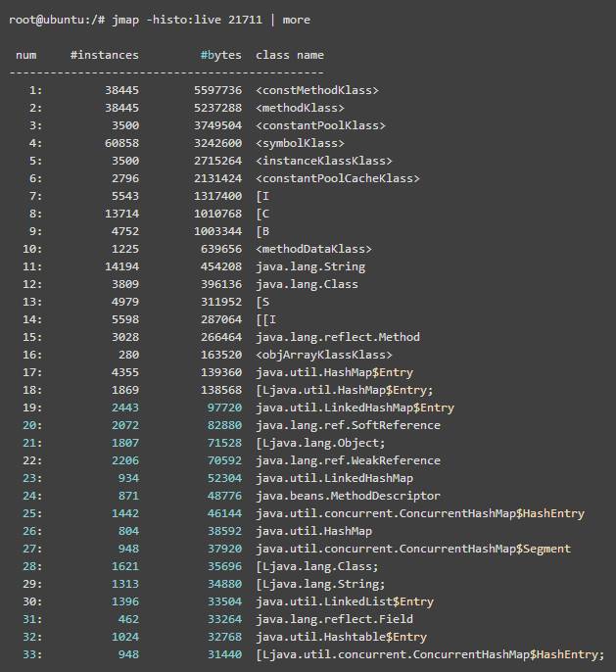Click the [I class name in row 7
Image resolution: width=616 pixels, height=672 pixels.
tap(262, 196)
